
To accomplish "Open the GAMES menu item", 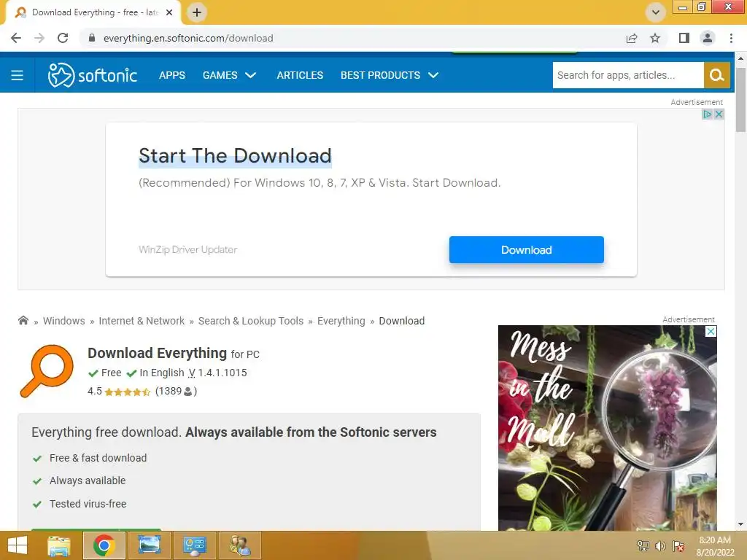I will pos(220,75).
